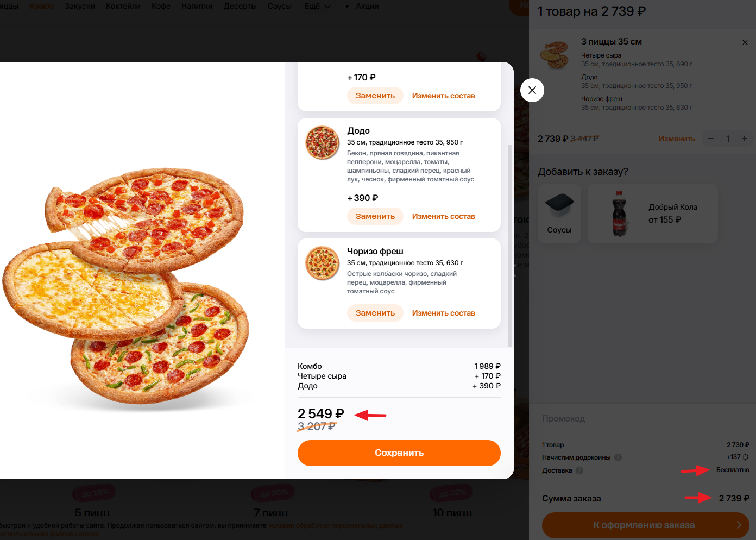Add Добрый Кола to the order

[653, 213]
